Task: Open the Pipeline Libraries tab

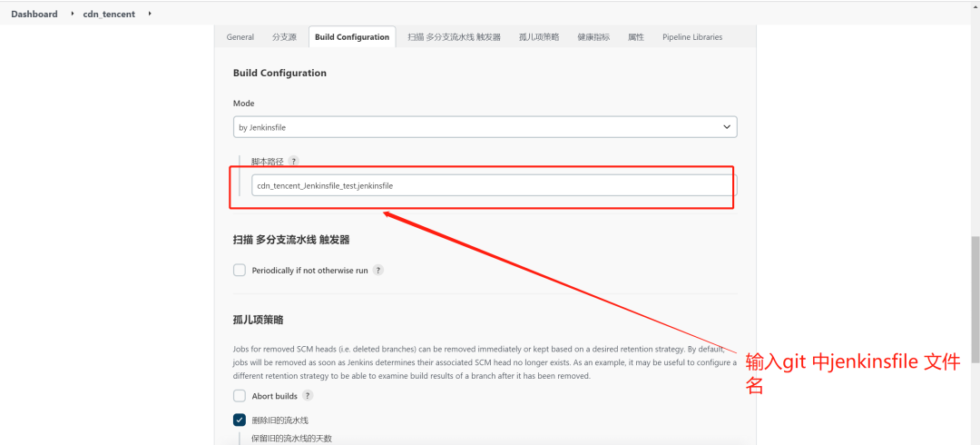Action: click(x=692, y=37)
